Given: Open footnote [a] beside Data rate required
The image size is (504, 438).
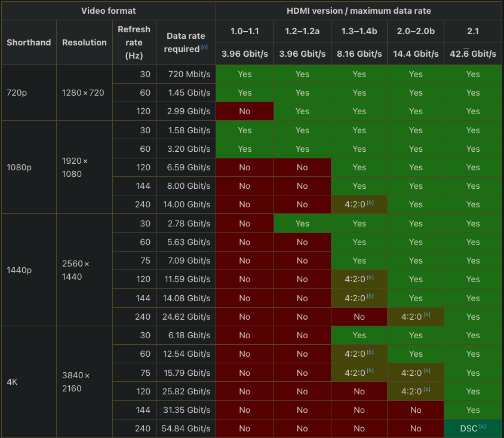Looking at the screenshot, I should pos(204,47).
